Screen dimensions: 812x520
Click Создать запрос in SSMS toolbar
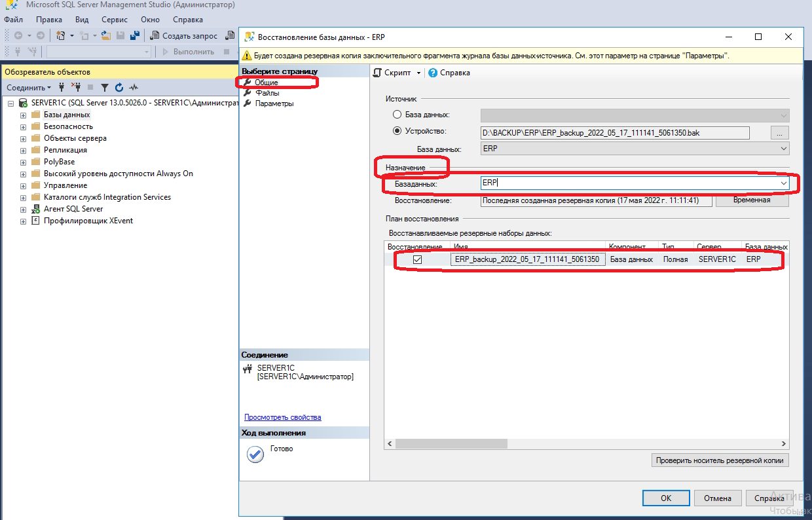point(184,35)
